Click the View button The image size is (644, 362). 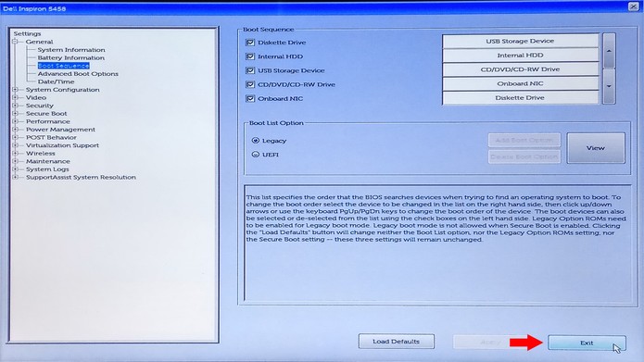point(596,148)
